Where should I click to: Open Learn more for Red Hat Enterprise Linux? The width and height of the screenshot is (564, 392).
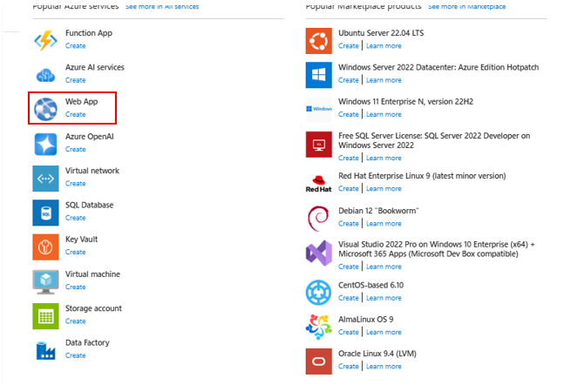tap(384, 189)
